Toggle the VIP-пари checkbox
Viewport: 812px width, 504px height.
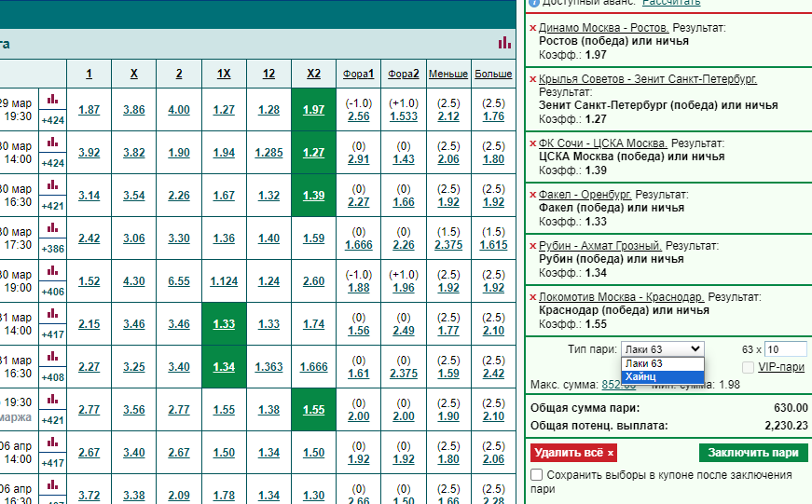point(748,367)
